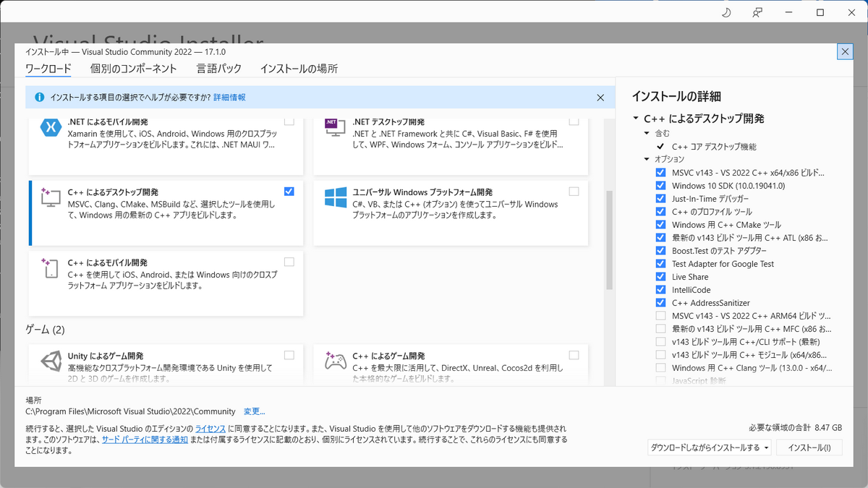Click the 変更... location link

(255, 411)
